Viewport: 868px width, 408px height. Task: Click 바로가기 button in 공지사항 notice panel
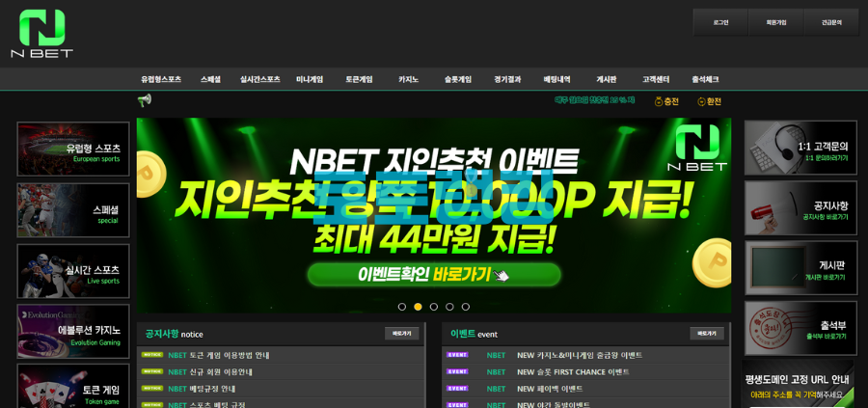402,334
